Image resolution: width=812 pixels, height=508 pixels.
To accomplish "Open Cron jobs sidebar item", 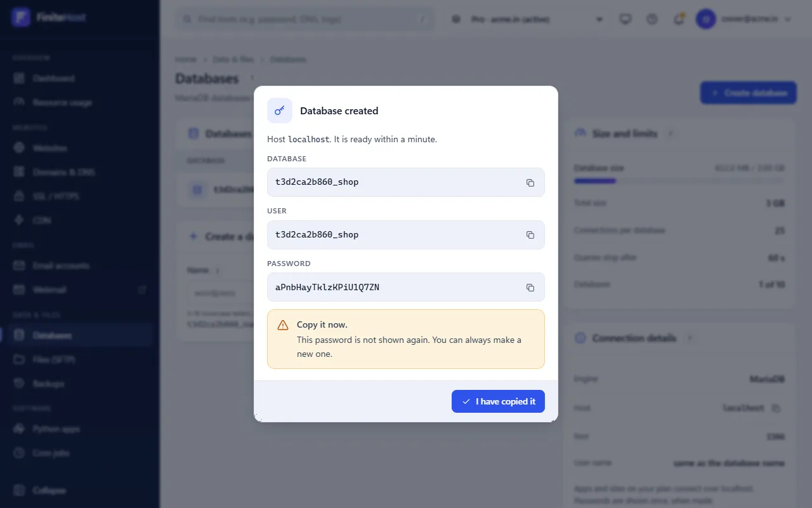I will pos(80,453).
